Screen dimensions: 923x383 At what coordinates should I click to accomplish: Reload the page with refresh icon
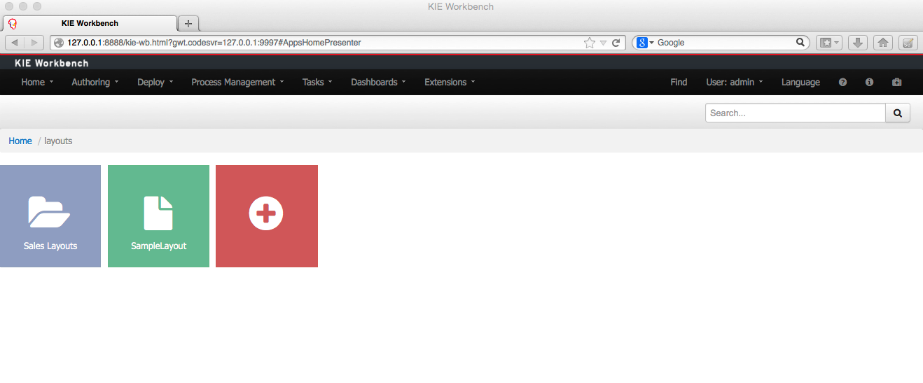click(616, 42)
